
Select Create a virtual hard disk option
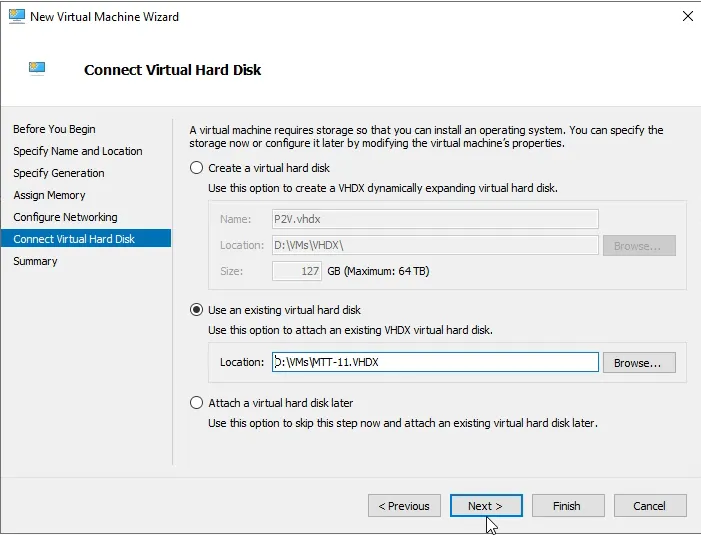[x=196, y=168]
